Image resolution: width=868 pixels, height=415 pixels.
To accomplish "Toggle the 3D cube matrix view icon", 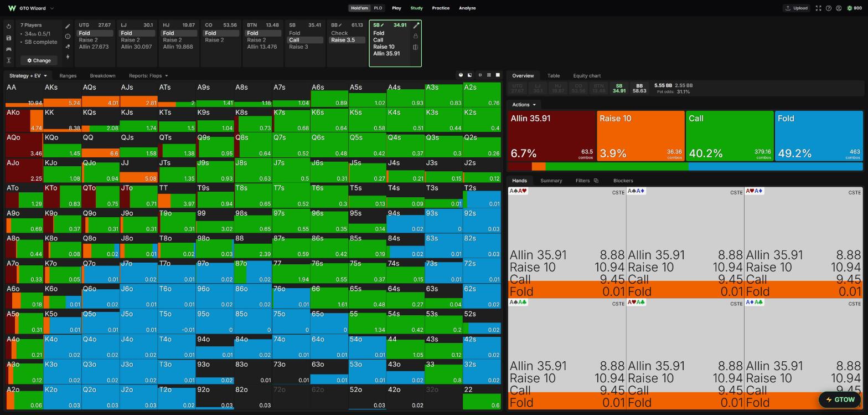I will tap(461, 75).
